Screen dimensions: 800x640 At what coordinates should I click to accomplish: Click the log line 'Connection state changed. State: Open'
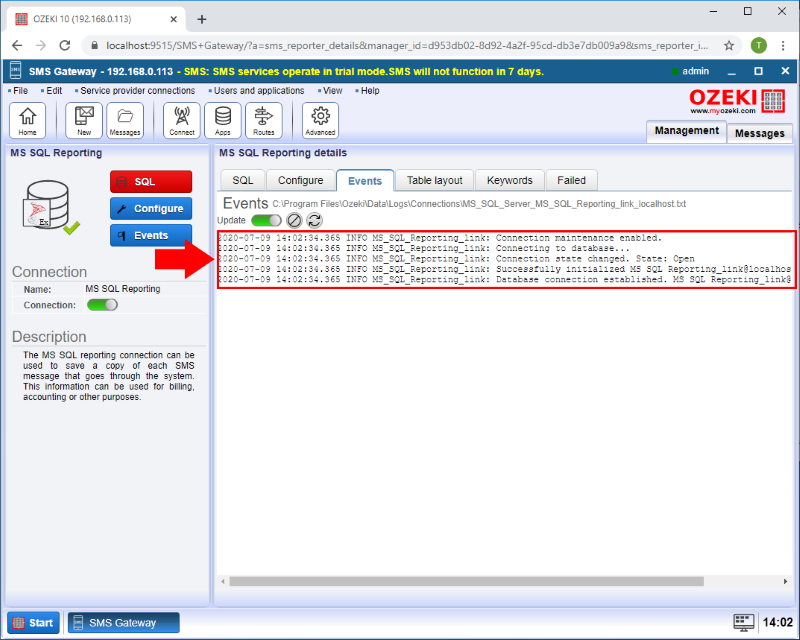click(x=456, y=259)
